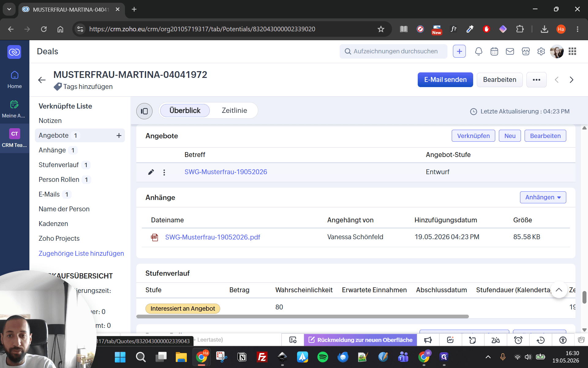Viewport: 588px width, 368px height.
Task: Open Meine A... sidebar item
Action: (14, 109)
